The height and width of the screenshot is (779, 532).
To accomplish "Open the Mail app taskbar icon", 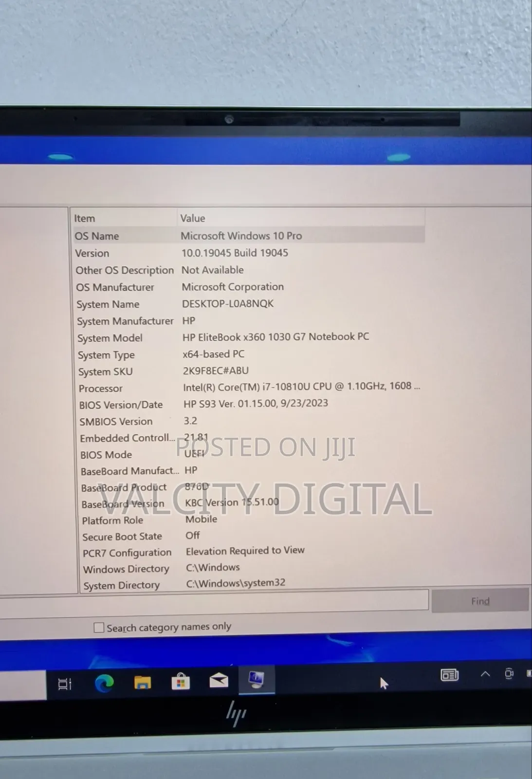I will pos(219,680).
